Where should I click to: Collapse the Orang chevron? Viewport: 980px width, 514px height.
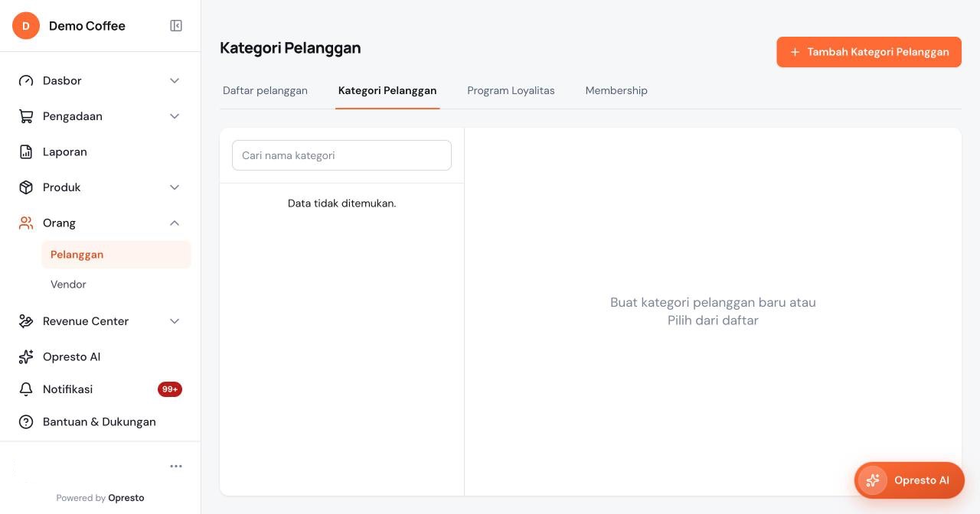pos(175,223)
